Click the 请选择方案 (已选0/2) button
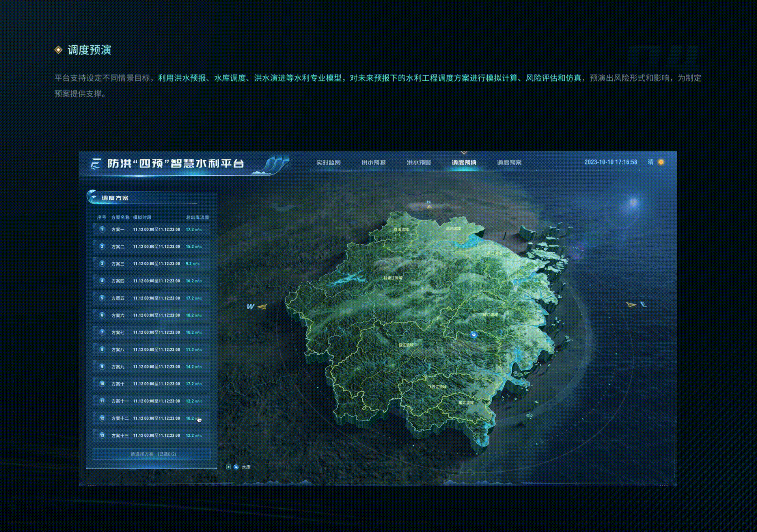The width and height of the screenshot is (757, 532). [152, 454]
